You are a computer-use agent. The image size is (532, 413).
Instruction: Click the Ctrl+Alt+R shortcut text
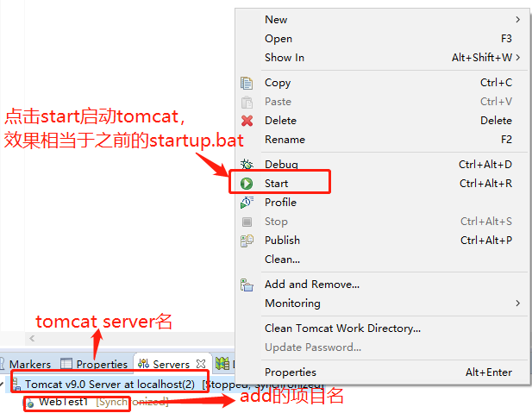(485, 184)
